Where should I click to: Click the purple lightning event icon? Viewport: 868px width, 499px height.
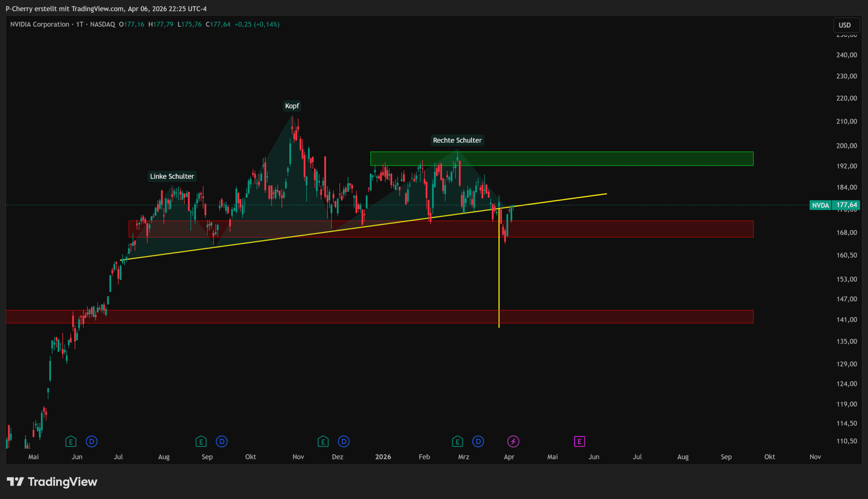[513, 441]
